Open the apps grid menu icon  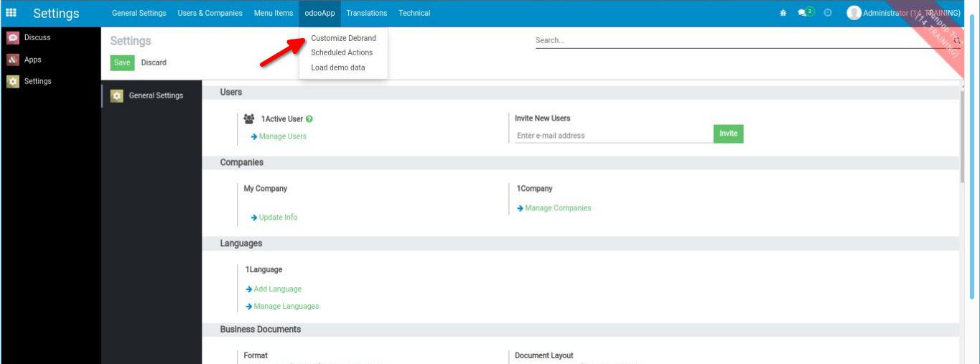11,13
